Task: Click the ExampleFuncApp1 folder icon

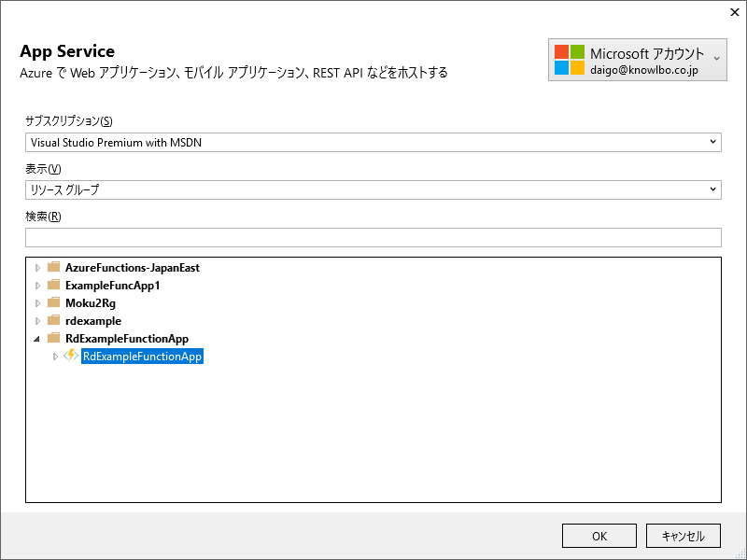Action: point(54,285)
